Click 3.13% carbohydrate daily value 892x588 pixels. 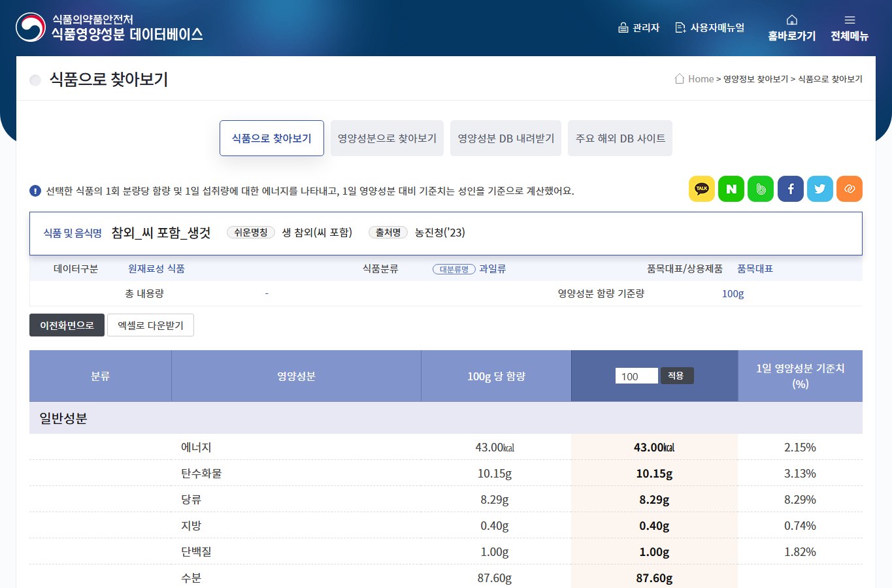pos(800,474)
